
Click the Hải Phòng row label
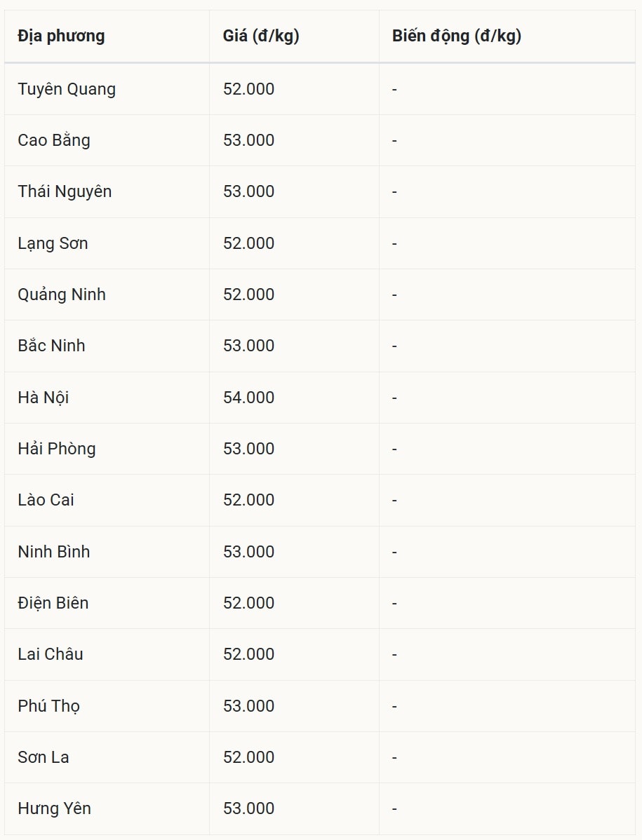point(57,449)
